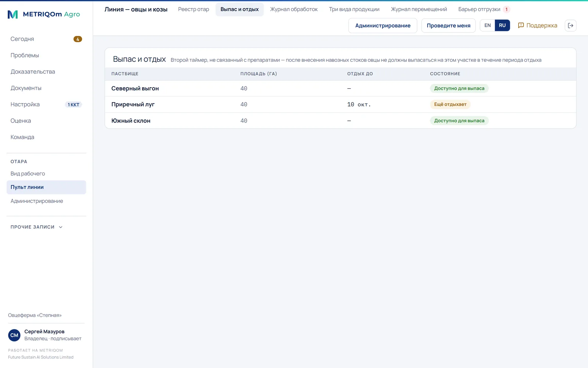Open Доказательства section
588x368 pixels.
coord(46,72)
